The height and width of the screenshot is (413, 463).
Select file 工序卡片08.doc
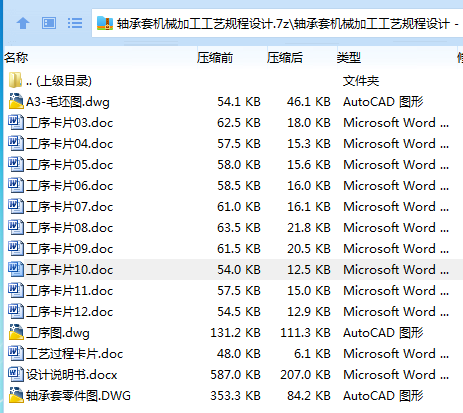(70, 228)
